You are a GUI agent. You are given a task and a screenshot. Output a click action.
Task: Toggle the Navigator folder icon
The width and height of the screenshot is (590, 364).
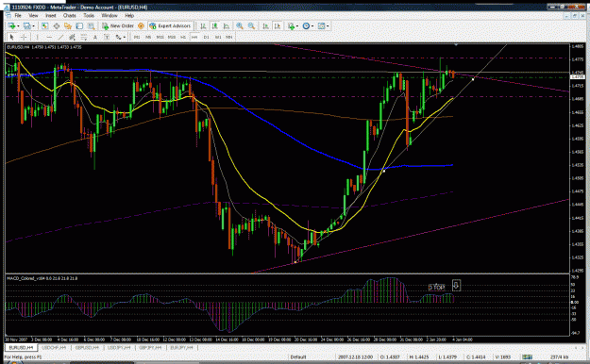pyautogui.click(x=68, y=25)
